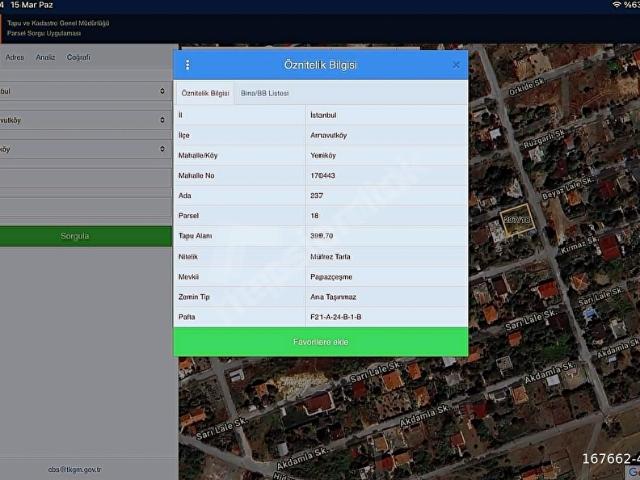Screen dimensions: 640x480
Task: Click the date in the status bar
Action: click(34, 6)
